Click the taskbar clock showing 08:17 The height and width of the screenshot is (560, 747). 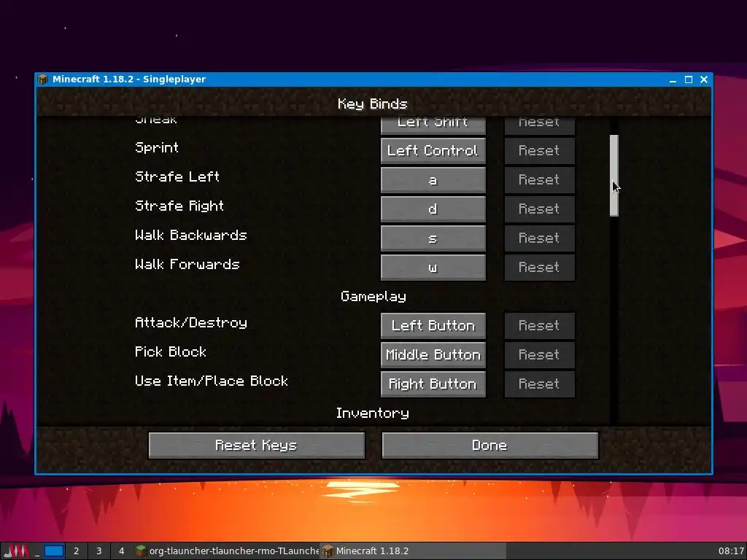(x=731, y=551)
